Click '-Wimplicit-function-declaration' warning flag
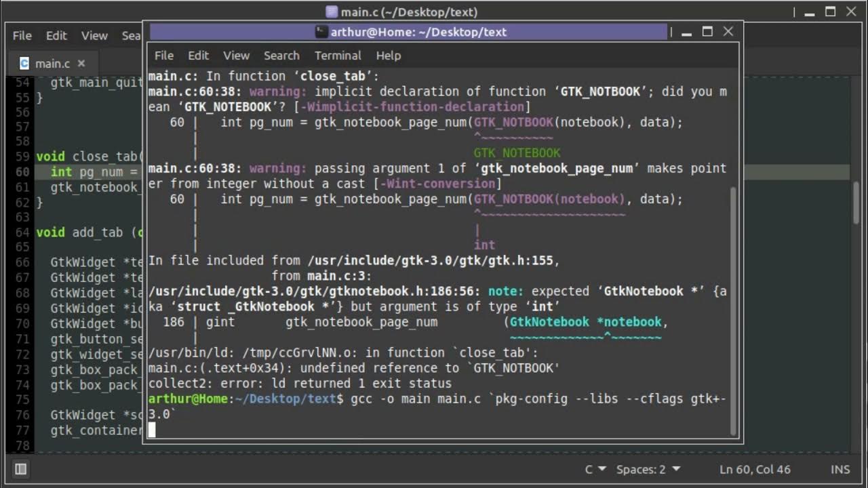Image resolution: width=868 pixels, height=488 pixels. point(412,107)
